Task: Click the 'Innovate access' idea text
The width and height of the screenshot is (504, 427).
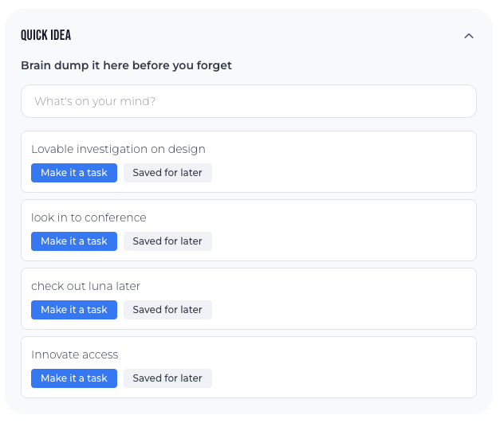Action: coord(75,355)
